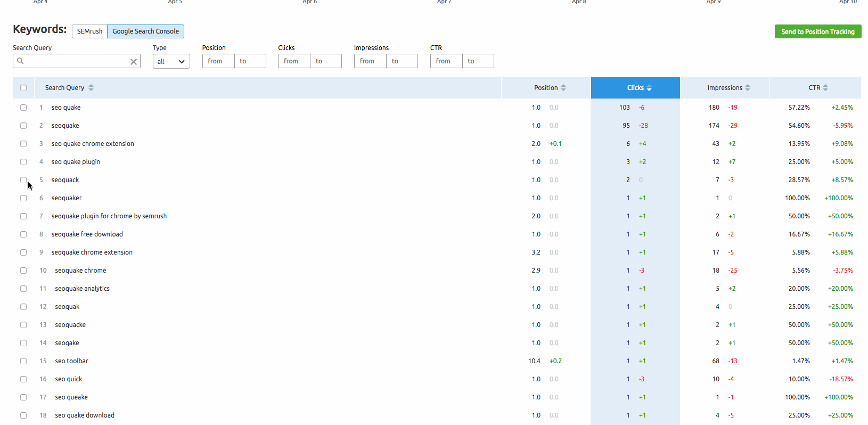This screenshot has width=868, height=425.
Task: Click the 'seoqake' query text
Action: tap(67, 343)
